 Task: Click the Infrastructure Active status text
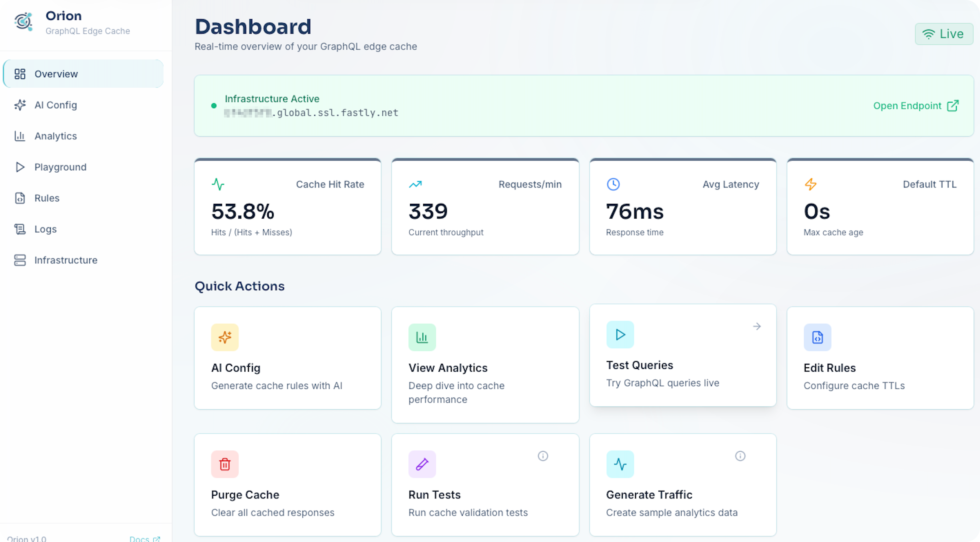point(272,99)
